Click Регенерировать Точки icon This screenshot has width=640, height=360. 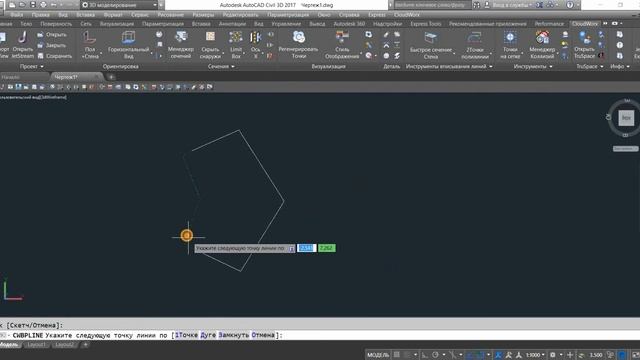pos(298,38)
